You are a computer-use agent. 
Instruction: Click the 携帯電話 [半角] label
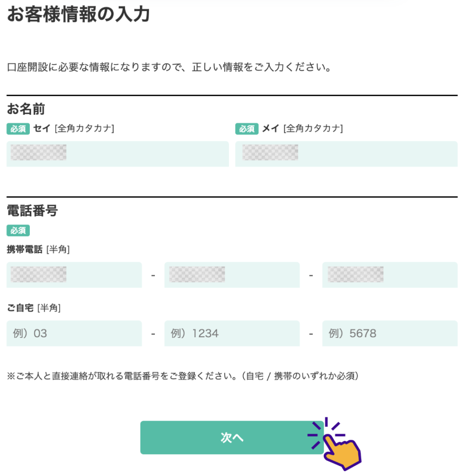click(x=38, y=250)
